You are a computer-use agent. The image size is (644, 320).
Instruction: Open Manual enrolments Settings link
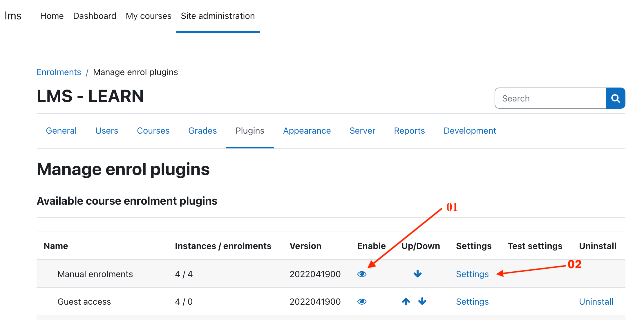click(472, 274)
